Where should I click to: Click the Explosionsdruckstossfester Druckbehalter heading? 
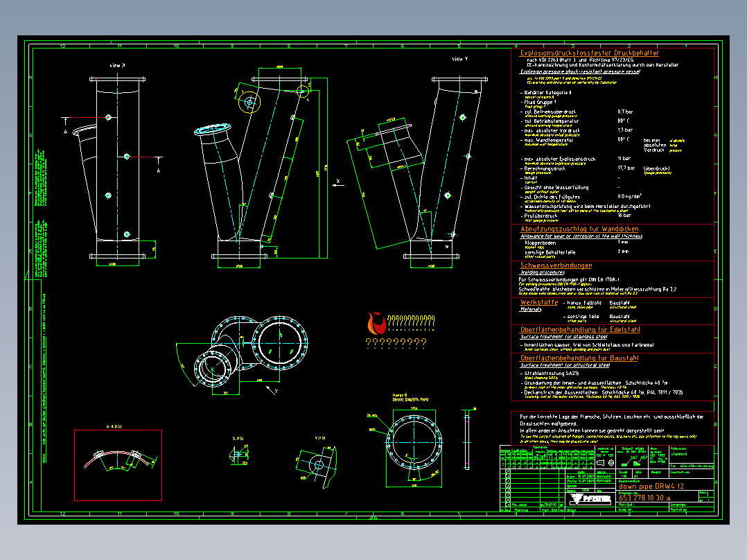coord(589,53)
